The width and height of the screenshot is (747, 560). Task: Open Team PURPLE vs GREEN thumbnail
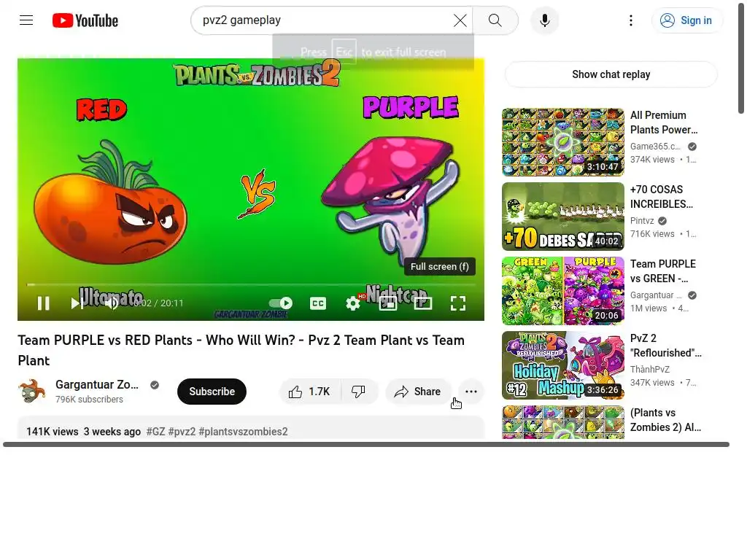tap(562, 290)
